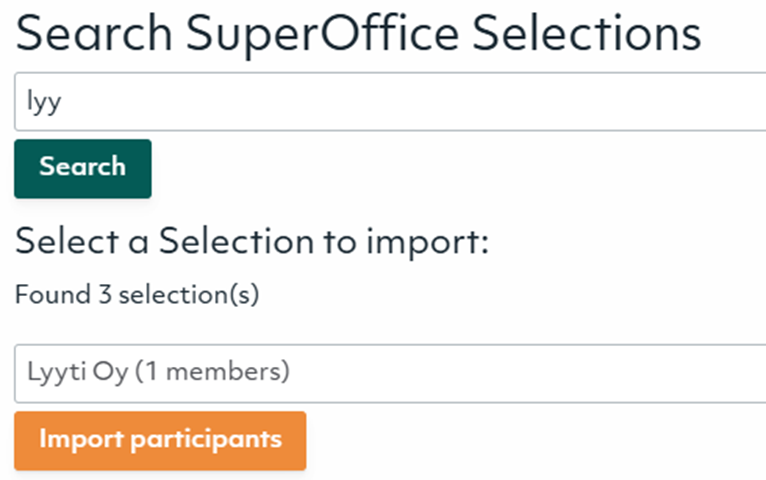
Task: Click the text "lyy" in search input
Action: 44,102
